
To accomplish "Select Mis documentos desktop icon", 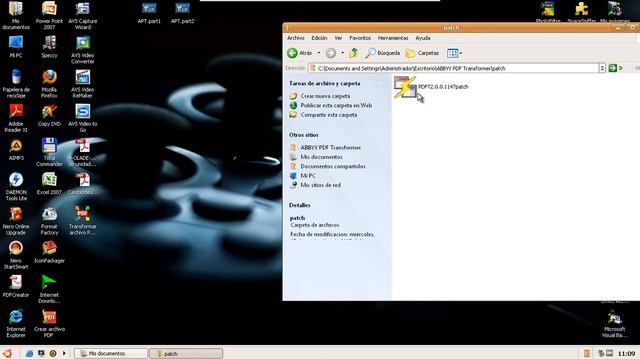I will point(16,16).
